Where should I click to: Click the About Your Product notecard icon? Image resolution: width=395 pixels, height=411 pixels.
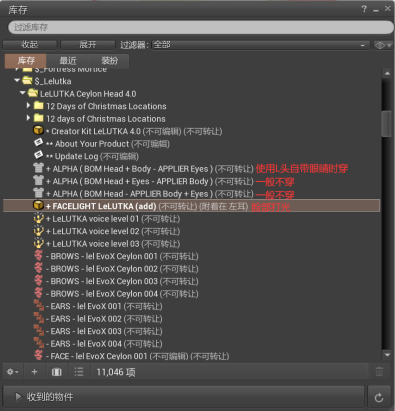pyautogui.click(x=39, y=143)
